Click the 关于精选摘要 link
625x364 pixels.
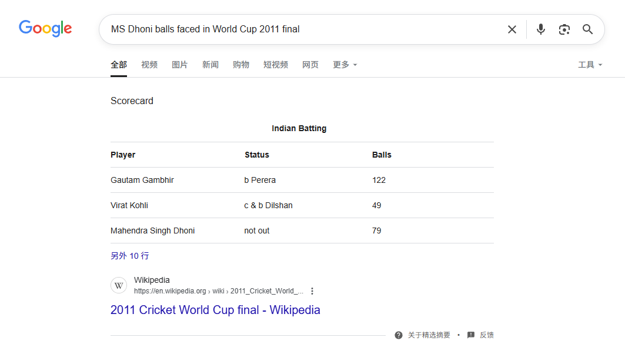coord(429,335)
